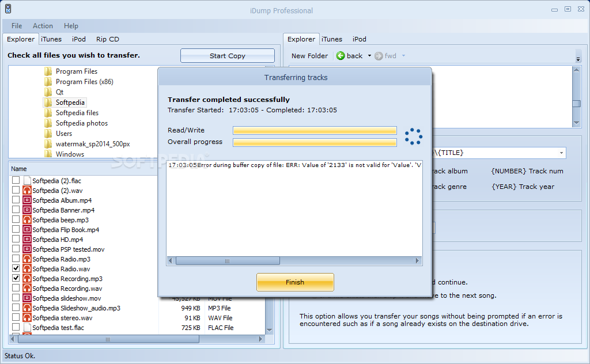This screenshot has height=364, width=590.
Task: Click the {NUMBER} Track num token
Action: 527,171
